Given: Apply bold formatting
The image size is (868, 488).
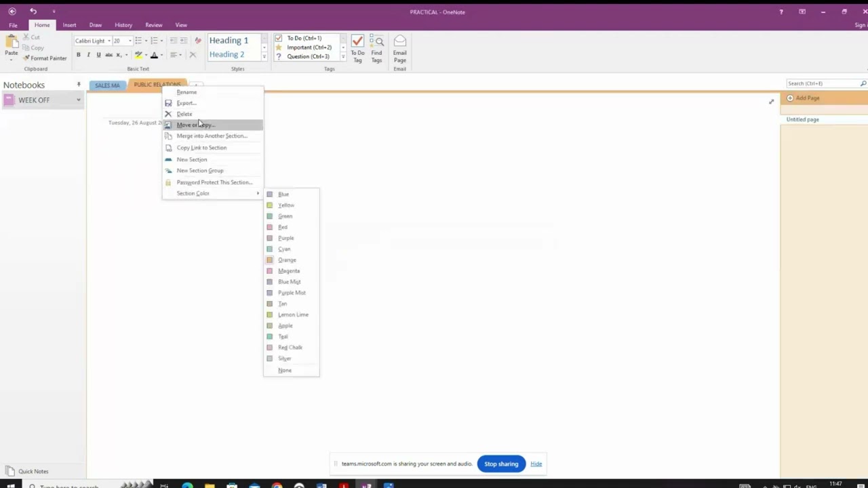Looking at the screenshot, I should coord(79,55).
